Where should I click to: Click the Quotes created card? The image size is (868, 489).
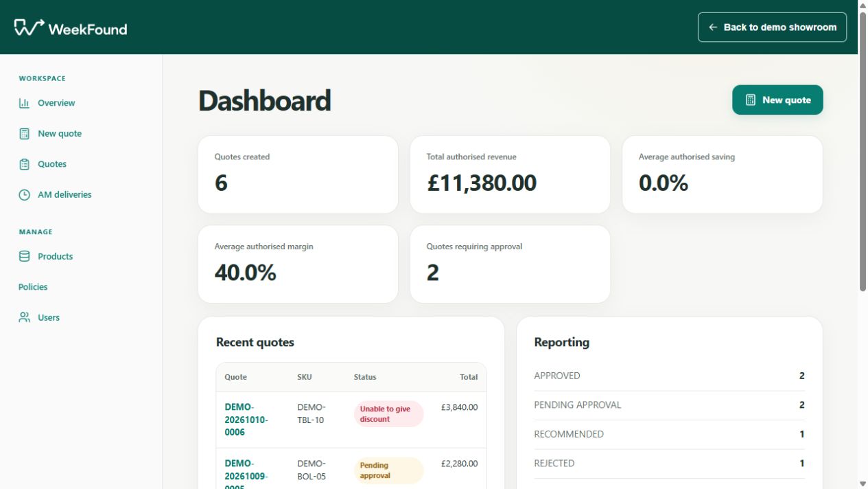coord(298,174)
